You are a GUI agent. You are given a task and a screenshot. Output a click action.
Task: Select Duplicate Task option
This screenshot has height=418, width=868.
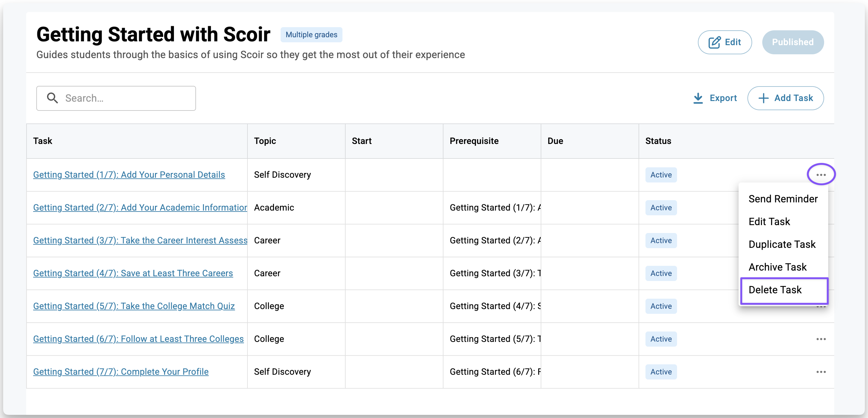coord(782,244)
